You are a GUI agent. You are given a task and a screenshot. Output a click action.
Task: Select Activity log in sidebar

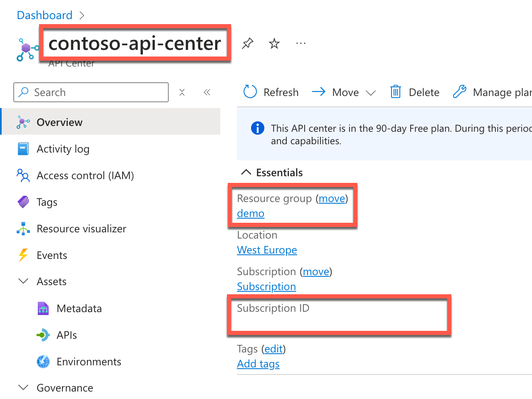click(x=63, y=149)
